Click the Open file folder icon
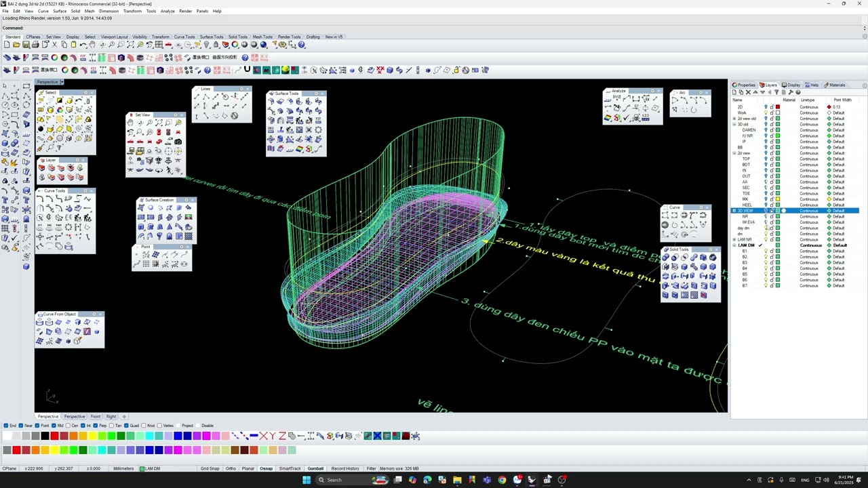The height and width of the screenshot is (488, 868). pos(16,45)
